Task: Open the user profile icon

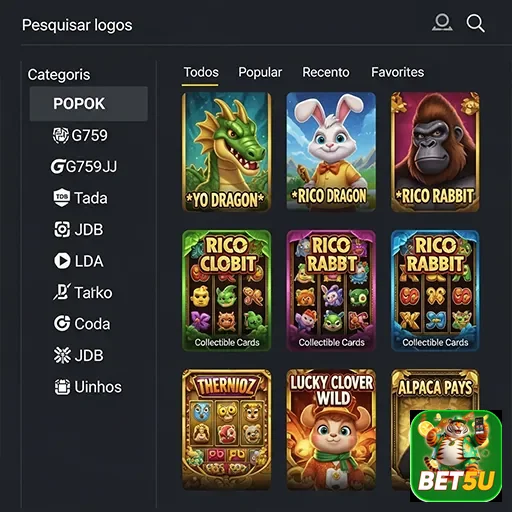Action: click(442, 23)
